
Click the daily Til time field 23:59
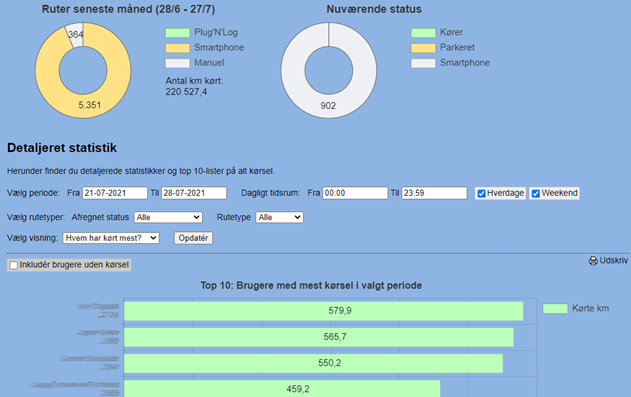pyautogui.click(x=434, y=193)
